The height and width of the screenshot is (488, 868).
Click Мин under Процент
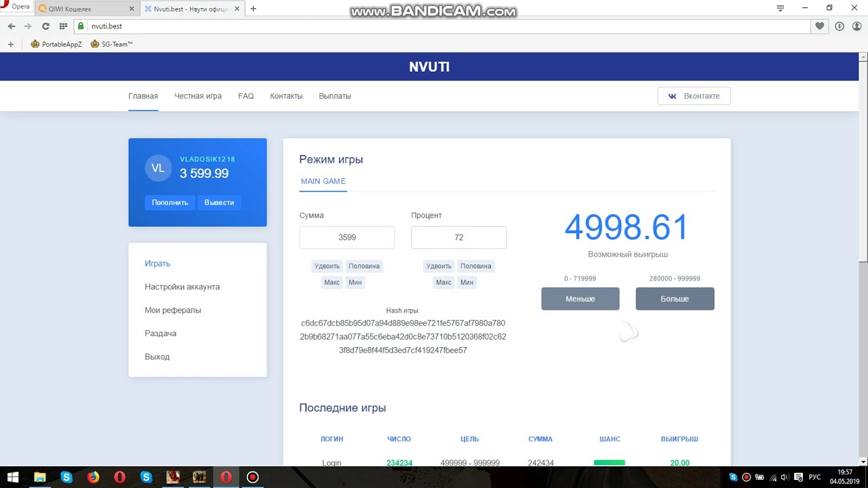point(467,282)
